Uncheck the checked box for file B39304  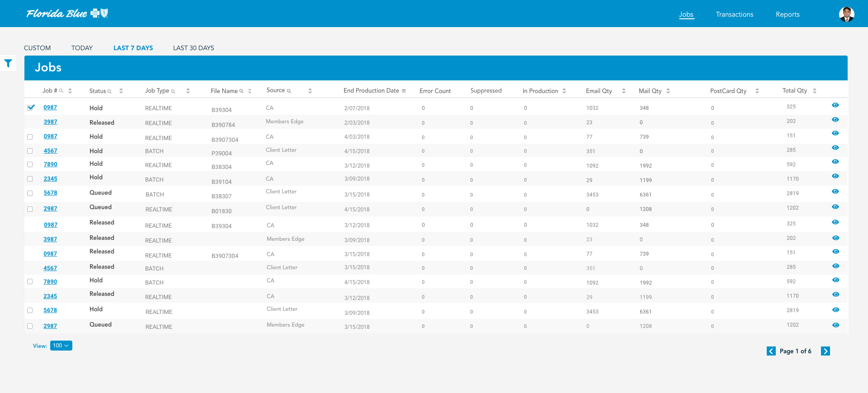(31, 108)
